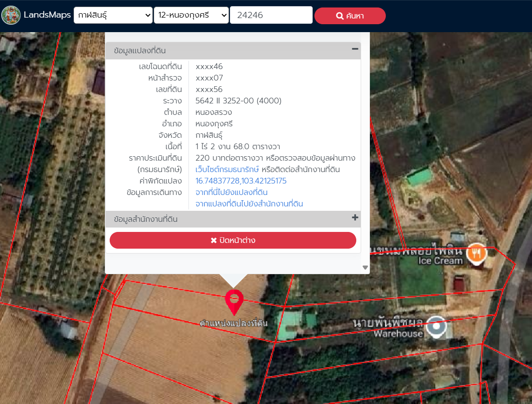Click the LandsMaps title text
Image resolution: width=532 pixels, height=404 pixels.
coord(47,15)
